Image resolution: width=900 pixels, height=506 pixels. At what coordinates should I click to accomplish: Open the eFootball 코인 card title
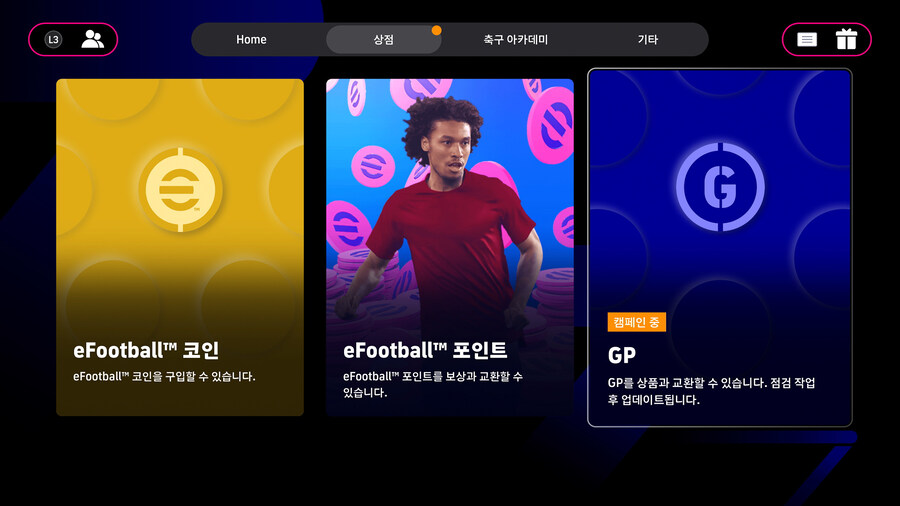coord(146,350)
